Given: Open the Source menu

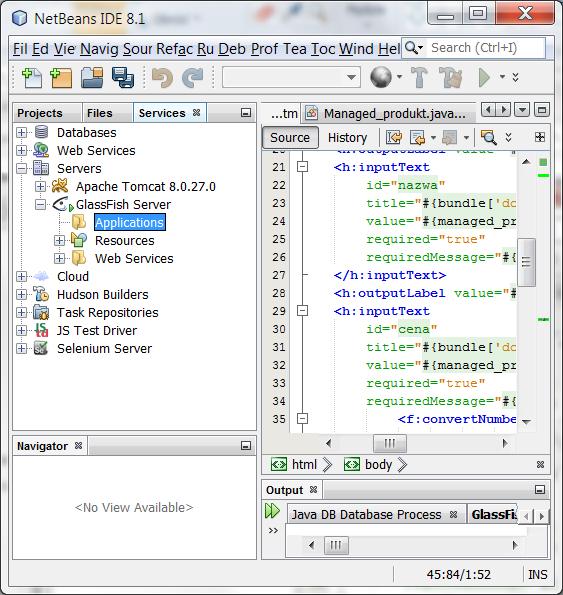Looking at the screenshot, I should pyautogui.click(x=137, y=49).
